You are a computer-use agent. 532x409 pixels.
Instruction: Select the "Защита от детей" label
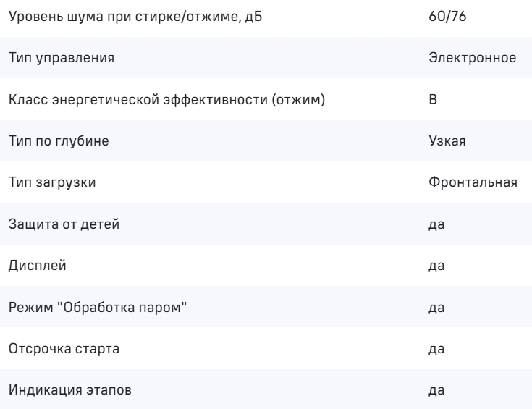(64, 225)
